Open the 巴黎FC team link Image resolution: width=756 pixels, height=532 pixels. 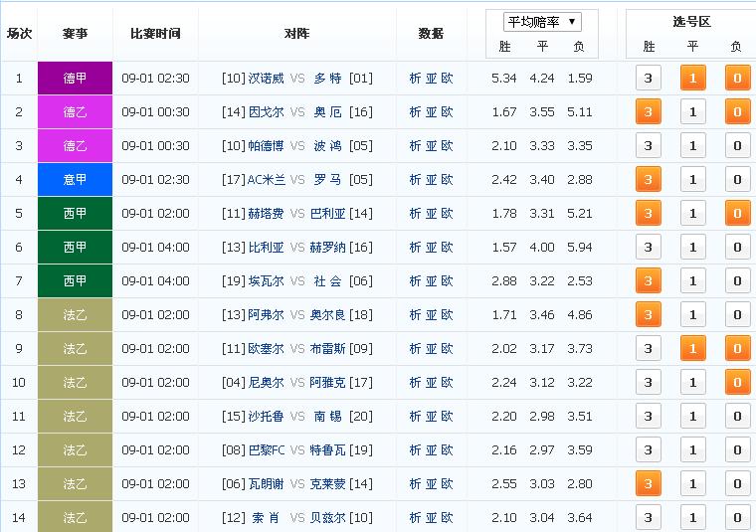coord(267,450)
